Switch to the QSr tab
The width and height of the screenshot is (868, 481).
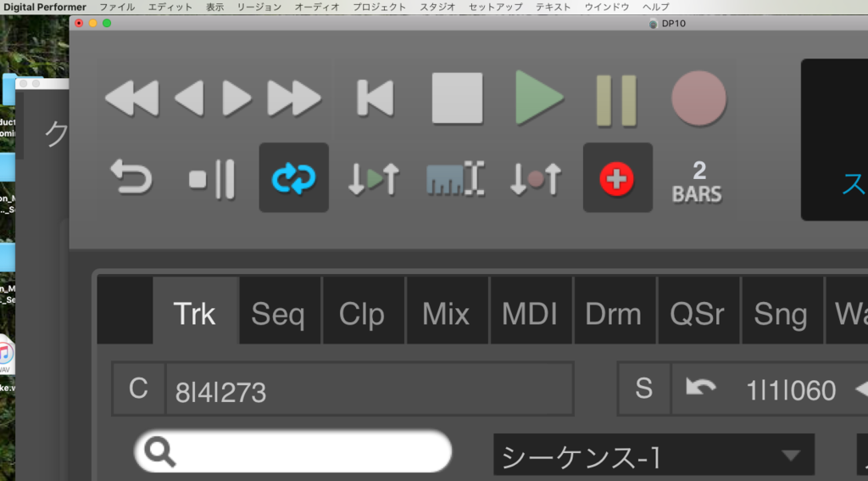tap(698, 310)
